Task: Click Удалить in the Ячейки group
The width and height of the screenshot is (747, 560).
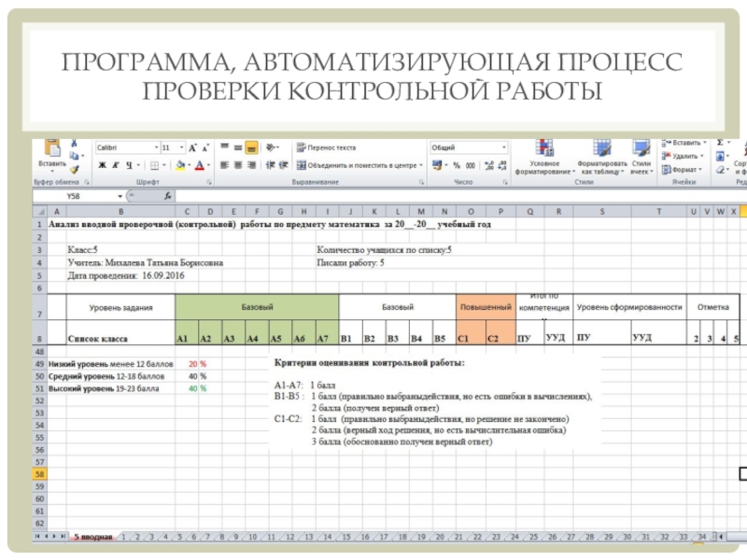Action: click(683, 156)
